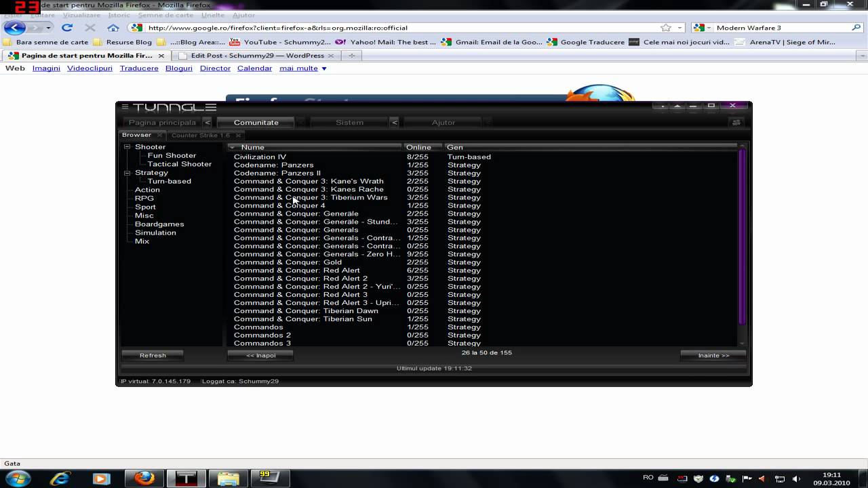Expand mai multe Google menu
Image resolution: width=868 pixels, height=488 pixels.
[303, 68]
